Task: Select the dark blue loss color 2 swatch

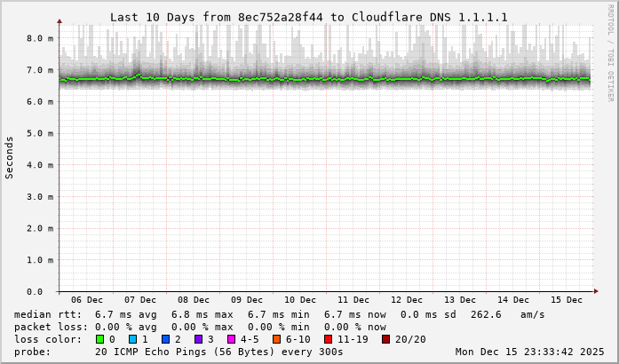Action: (165, 339)
